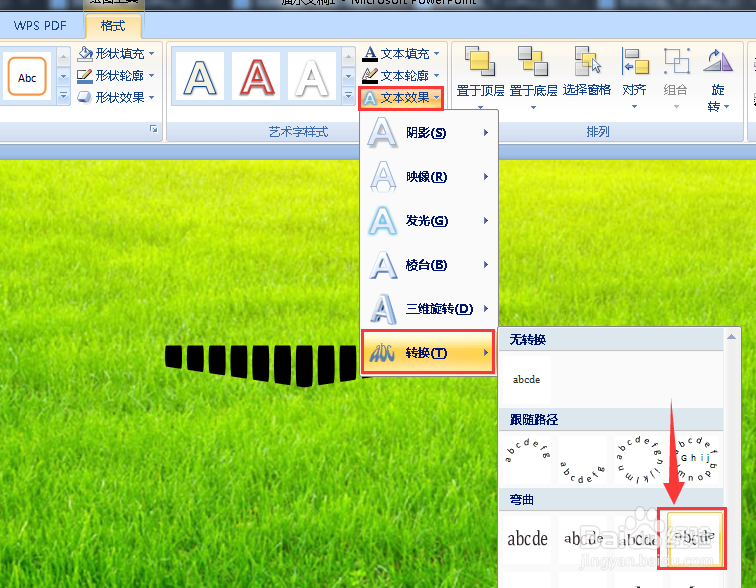Choose the red outlined A WordArt style
The width and height of the screenshot is (756, 588).
coord(256,77)
